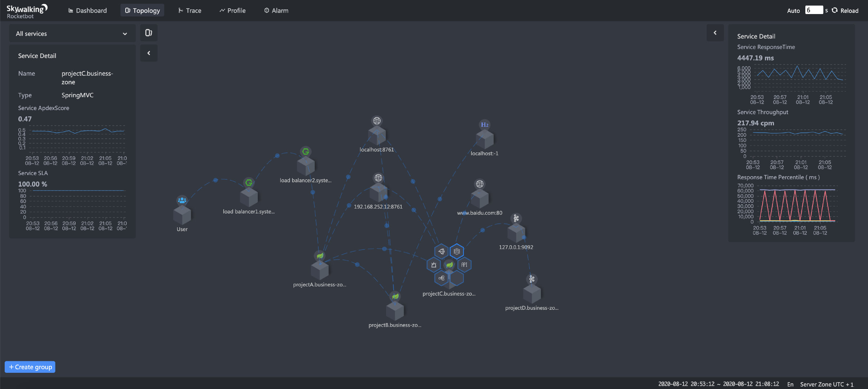Screen dimensions: 868x389
Task: Click the stacked-layers hexagon icon on projectC
Action: pos(457,251)
